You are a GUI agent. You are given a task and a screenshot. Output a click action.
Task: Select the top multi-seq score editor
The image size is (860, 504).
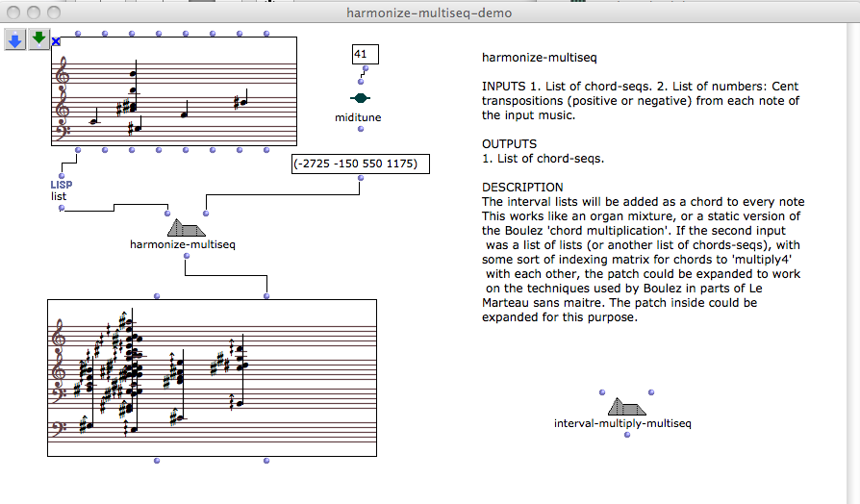coord(174,91)
